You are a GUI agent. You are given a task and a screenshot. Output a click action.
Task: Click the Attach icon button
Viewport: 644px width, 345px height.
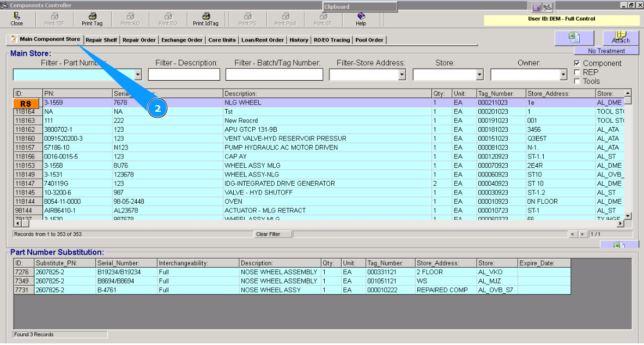[x=620, y=38]
